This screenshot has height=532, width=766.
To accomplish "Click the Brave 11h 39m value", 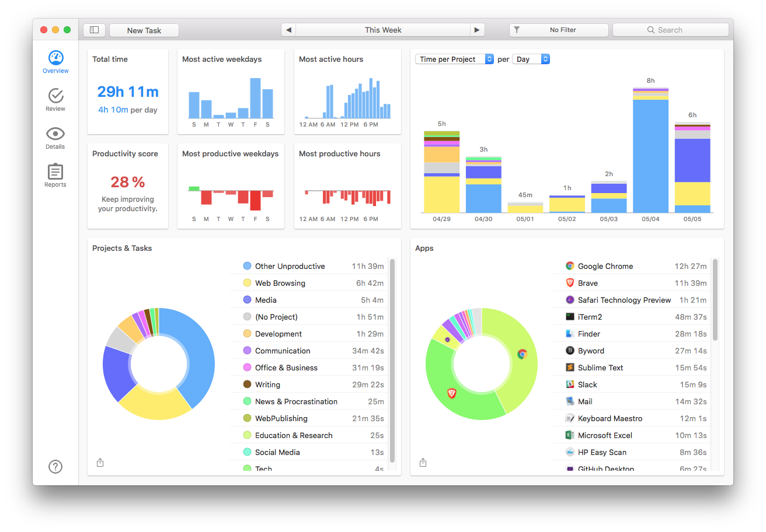I will [x=691, y=283].
